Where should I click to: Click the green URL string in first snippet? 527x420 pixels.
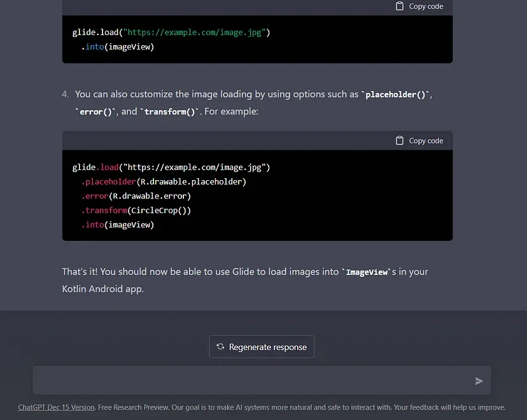196,32
